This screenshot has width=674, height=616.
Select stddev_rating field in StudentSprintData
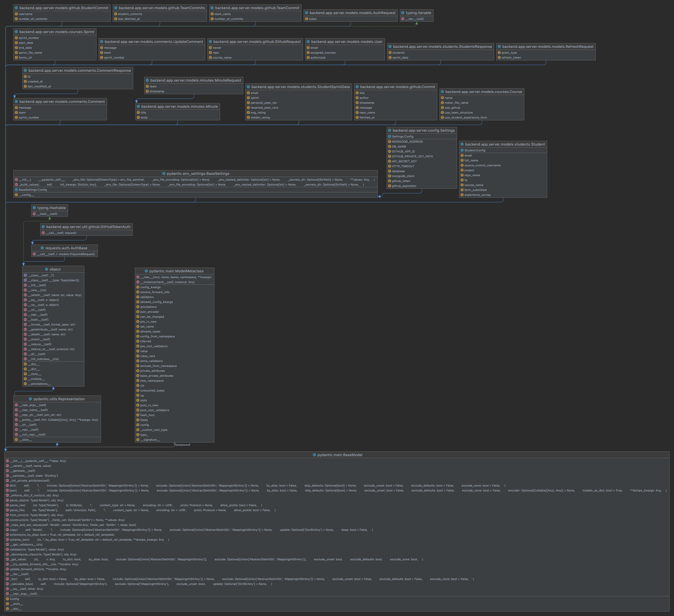click(260, 118)
